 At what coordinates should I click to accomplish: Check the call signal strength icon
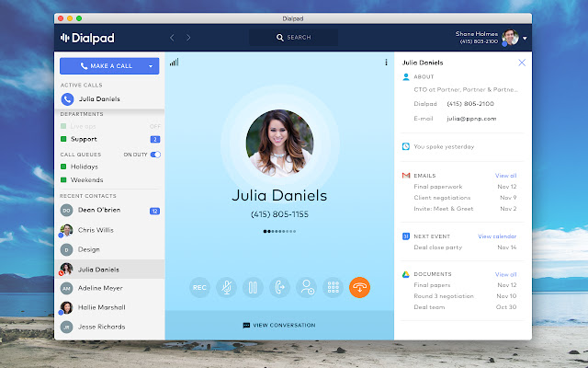pyautogui.click(x=174, y=63)
